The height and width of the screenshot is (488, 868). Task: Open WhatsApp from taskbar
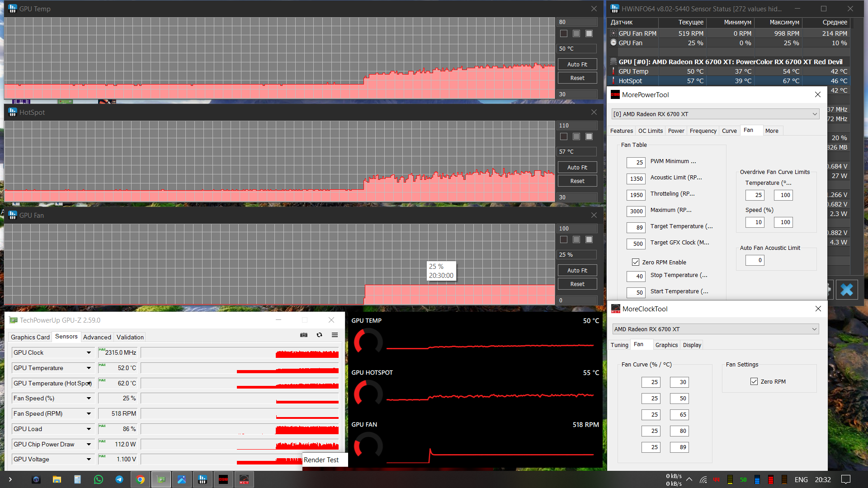pyautogui.click(x=99, y=479)
